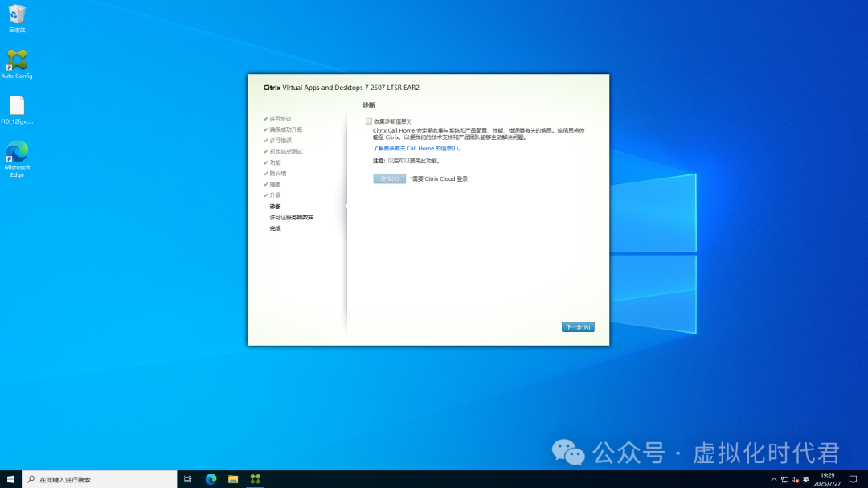Viewport: 868px width, 488px height.
Task: Show hidden system tray icons
Action: (x=773, y=480)
